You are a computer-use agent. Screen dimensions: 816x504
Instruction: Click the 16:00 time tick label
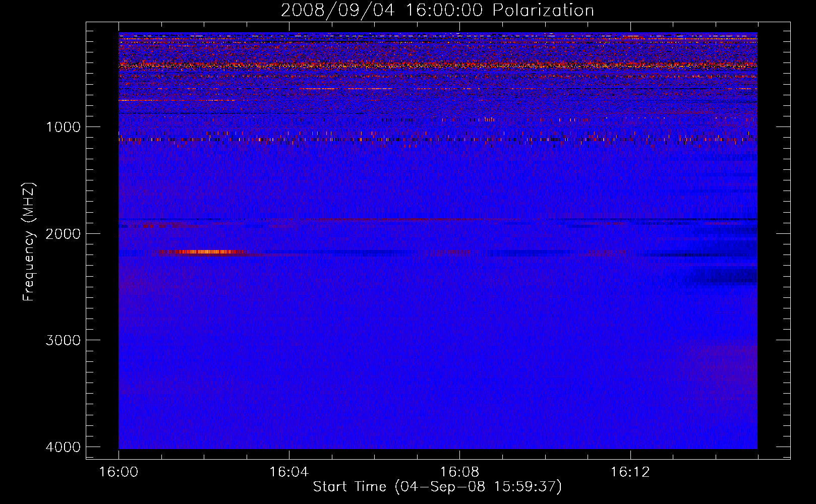(119, 472)
